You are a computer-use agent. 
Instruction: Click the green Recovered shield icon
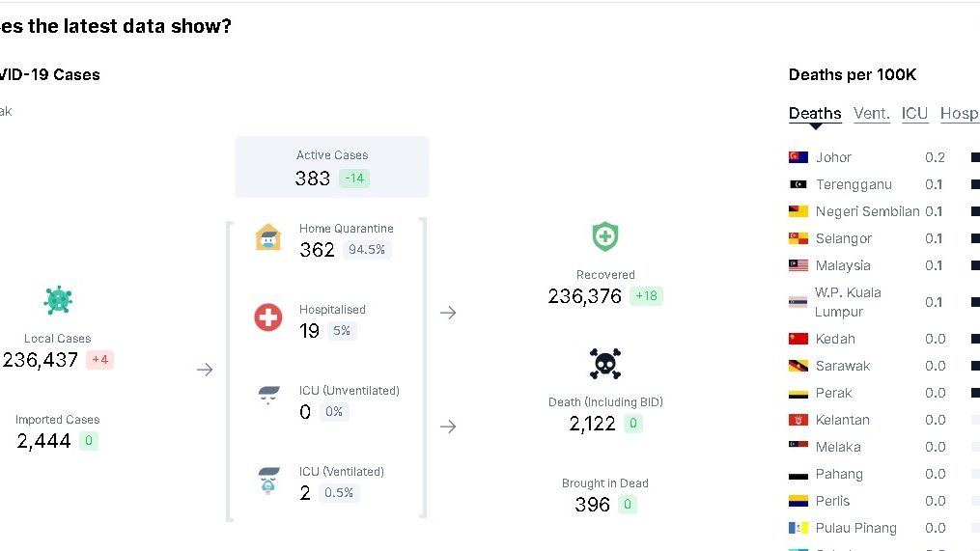pos(605,236)
